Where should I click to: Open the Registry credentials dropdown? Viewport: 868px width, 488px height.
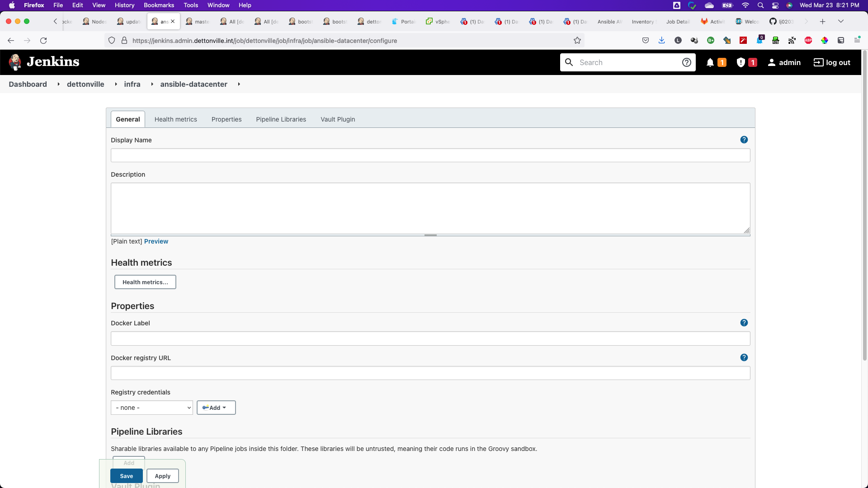click(x=152, y=408)
